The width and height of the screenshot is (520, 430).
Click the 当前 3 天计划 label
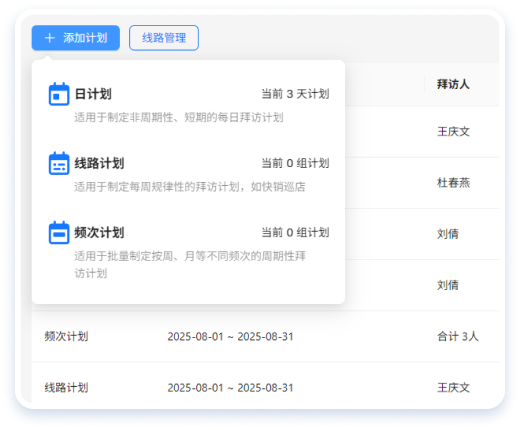coord(295,94)
